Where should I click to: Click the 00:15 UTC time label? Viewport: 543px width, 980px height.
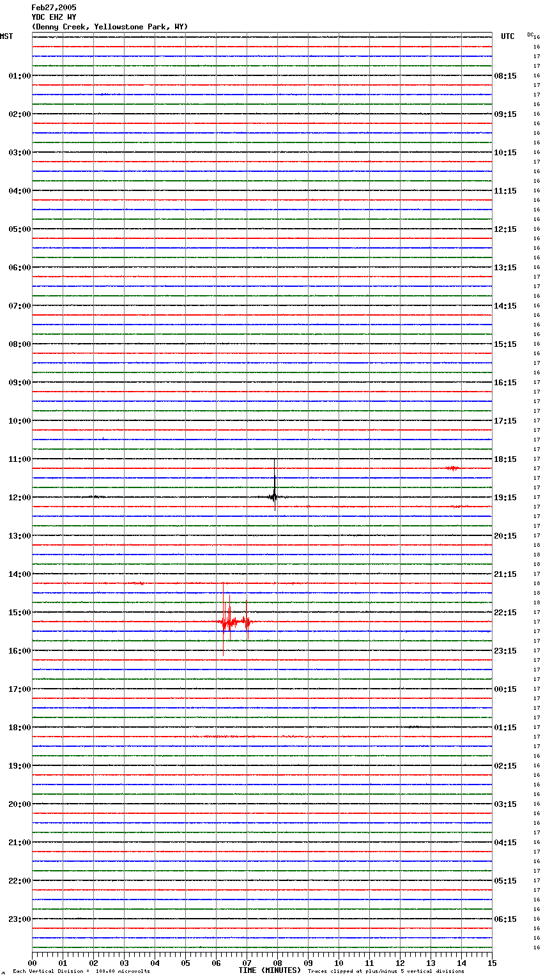coord(505,689)
